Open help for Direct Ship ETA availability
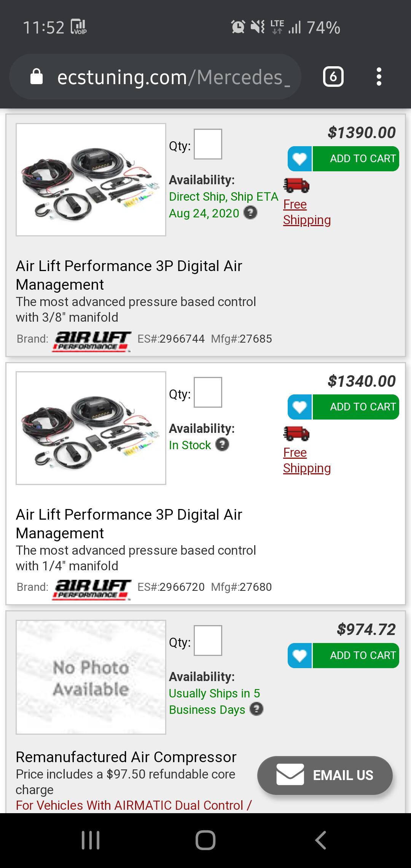The height and width of the screenshot is (868, 411). [250, 212]
